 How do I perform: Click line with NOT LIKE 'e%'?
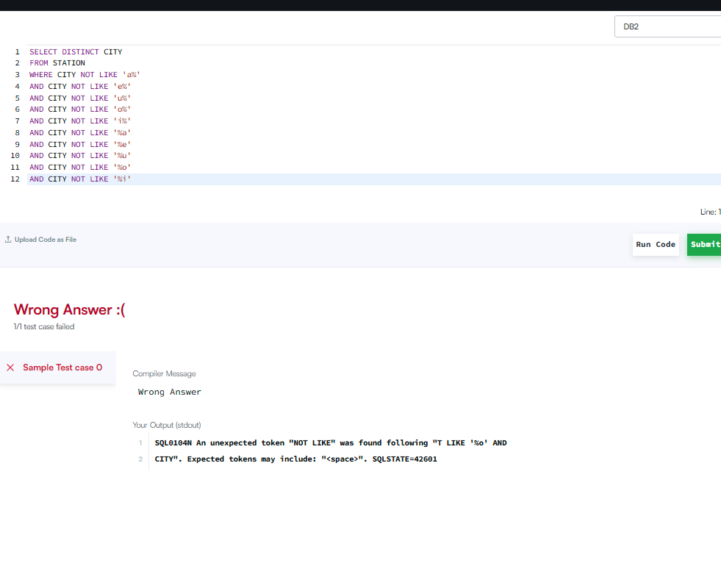pos(80,87)
